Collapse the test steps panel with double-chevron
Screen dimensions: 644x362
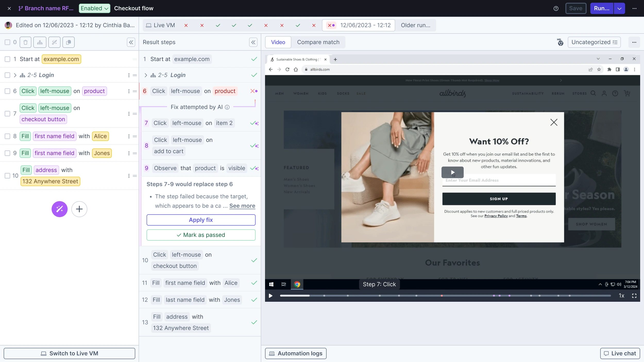[131, 42]
